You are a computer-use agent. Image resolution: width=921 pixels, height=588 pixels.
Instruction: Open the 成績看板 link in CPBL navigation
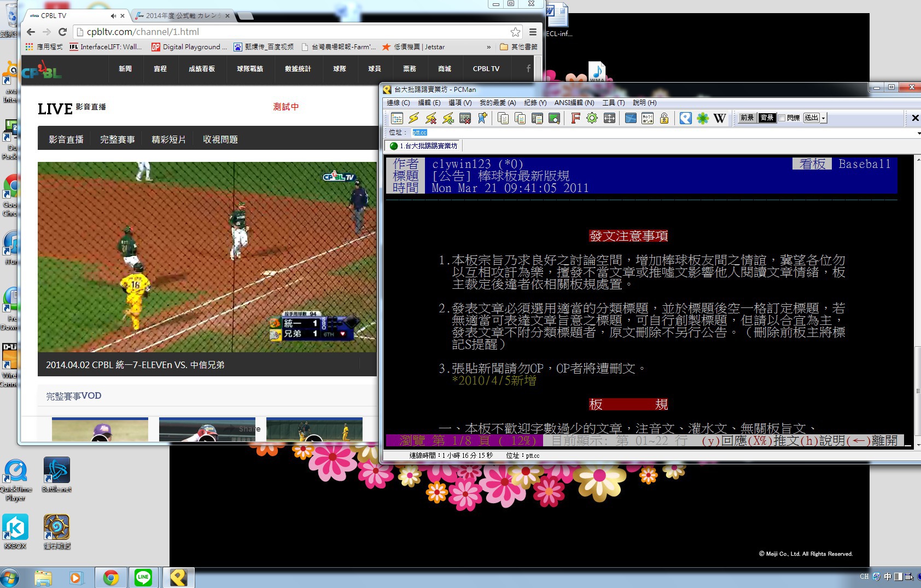click(202, 69)
